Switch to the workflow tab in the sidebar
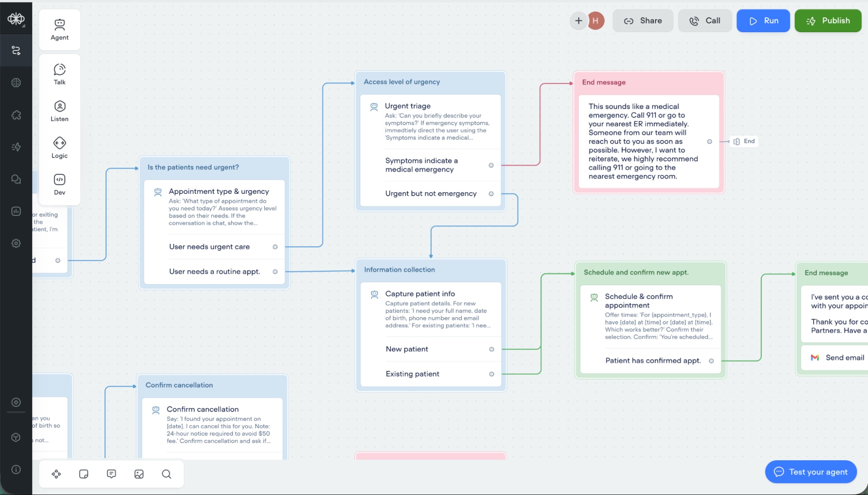 point(16,50)
